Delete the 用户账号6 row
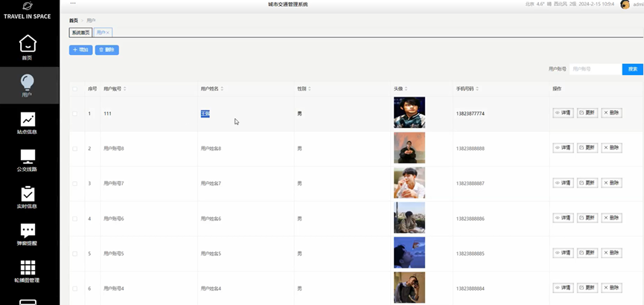644x305 pixels. [611, 218]
